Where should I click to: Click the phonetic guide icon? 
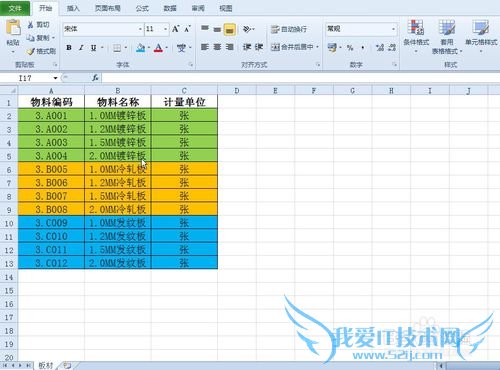click(x=181, y=48)
